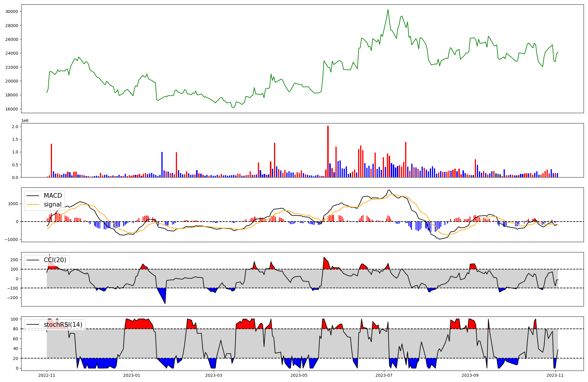Click the 2.0 tick on the volume axis
588x382 pixels.
[15, 127]
